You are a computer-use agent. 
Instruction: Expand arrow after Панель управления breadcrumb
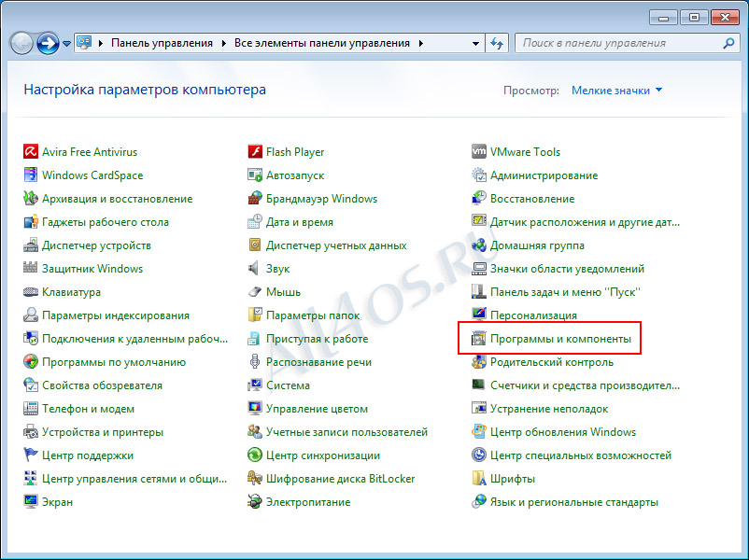(223, 44)
